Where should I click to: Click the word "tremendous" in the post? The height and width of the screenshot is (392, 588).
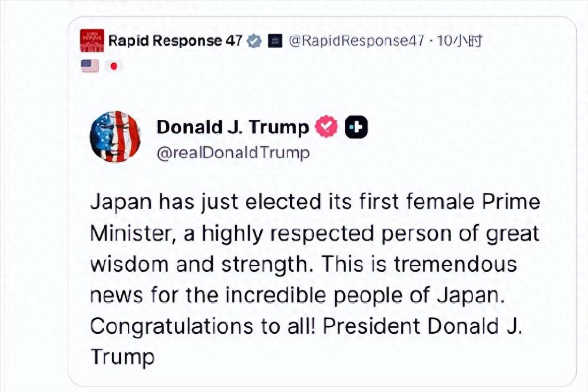click(x=456, y=265)
